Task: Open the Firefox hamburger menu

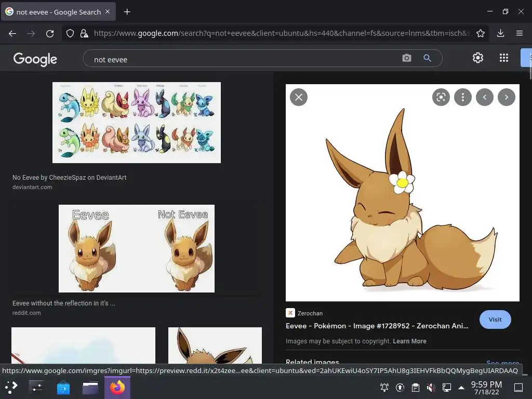Action: point(520,33)
